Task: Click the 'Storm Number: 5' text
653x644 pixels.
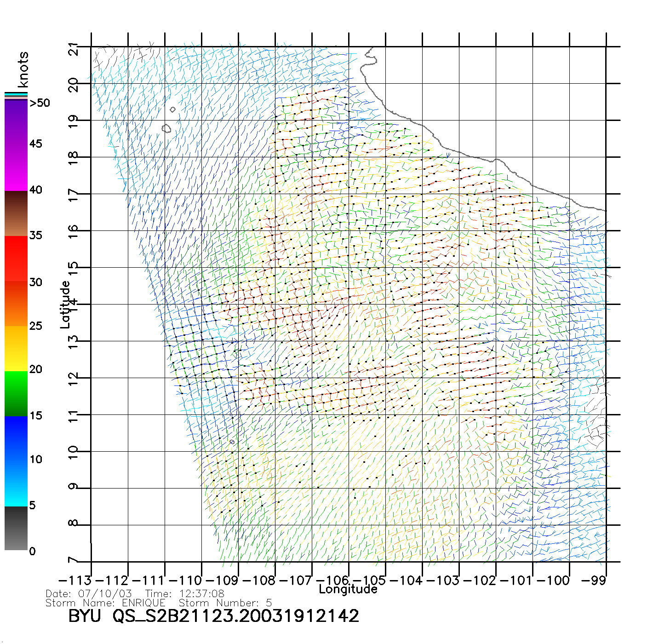Action: 225,603
